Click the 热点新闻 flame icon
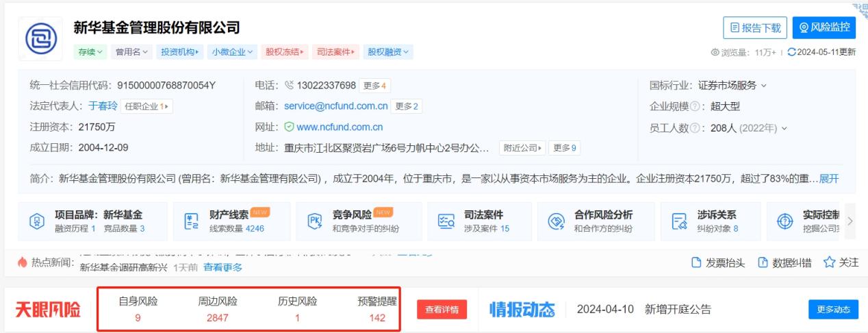This screenshot has width=868, height=333. coord(22,262)
